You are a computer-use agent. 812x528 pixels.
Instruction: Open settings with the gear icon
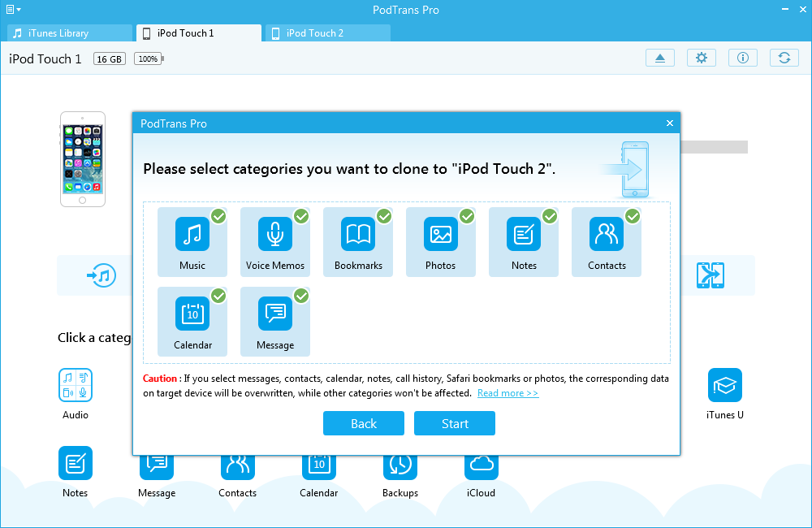[x=702, y=58]
